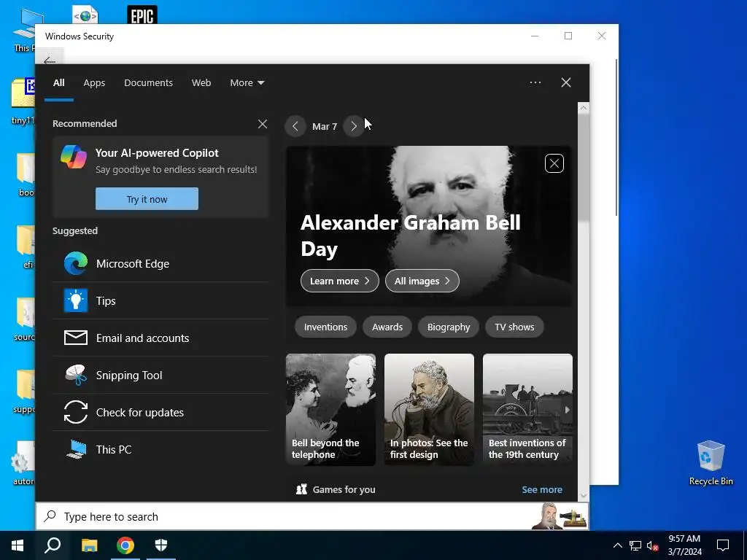Click Learn more about Bell Day
The height and width of the screenshot is (560, 747).
tap(340, 281)
